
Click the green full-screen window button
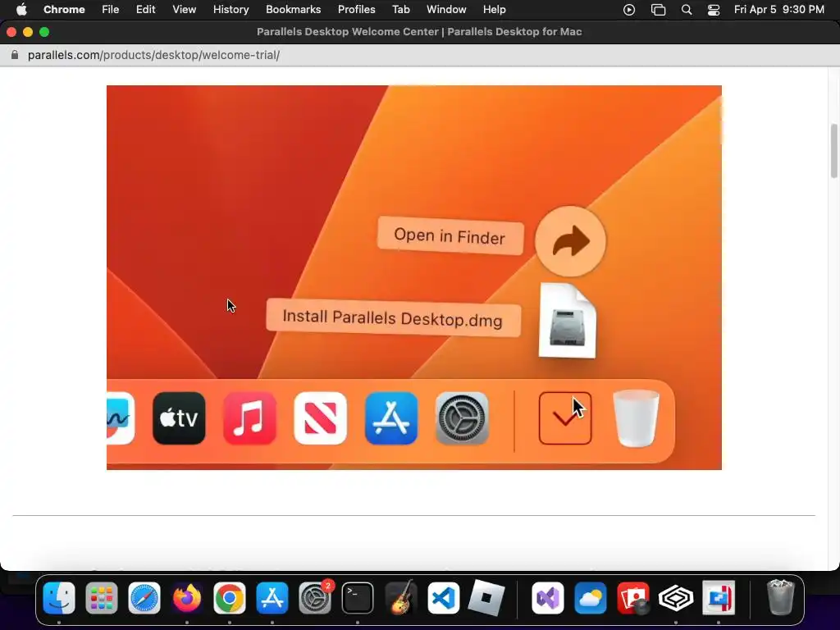[44, 32]
